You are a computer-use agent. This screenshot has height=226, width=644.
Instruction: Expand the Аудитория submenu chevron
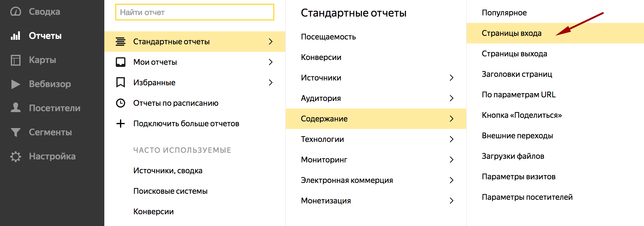pyautogui.click(x=451, y=98)
